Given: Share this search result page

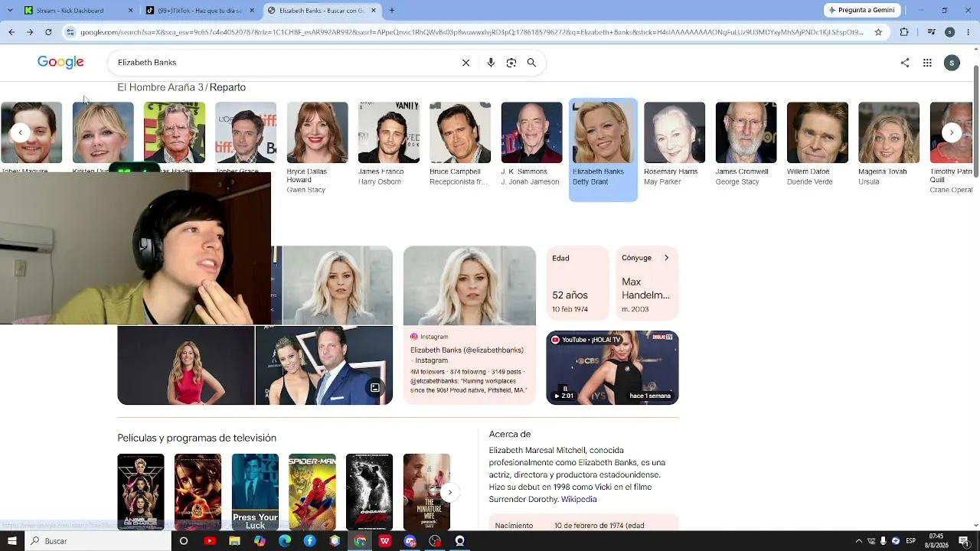Looking at the screenshot, I should click(x=905, y=63).
